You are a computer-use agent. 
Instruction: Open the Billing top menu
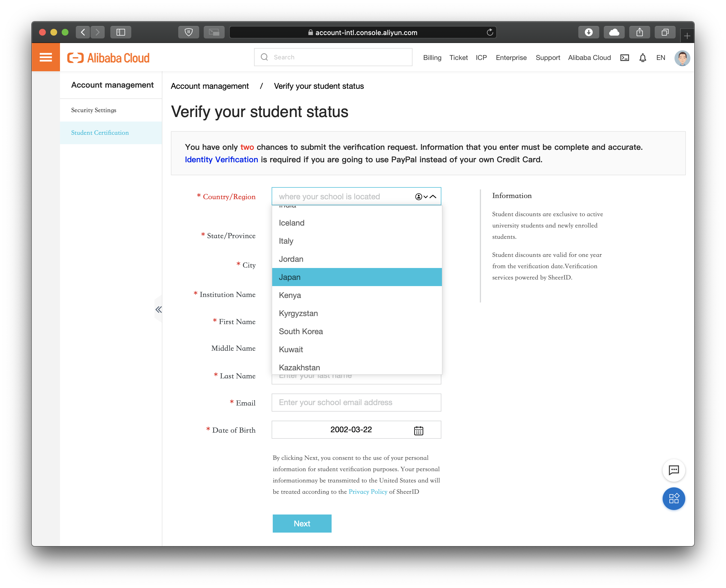[432, 58]
